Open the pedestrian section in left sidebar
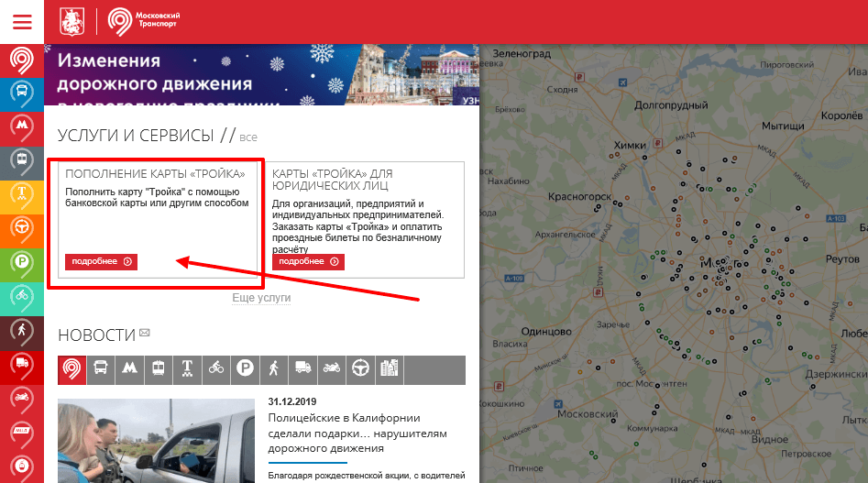This screenshot has height=483, width=868. (22, 333)
